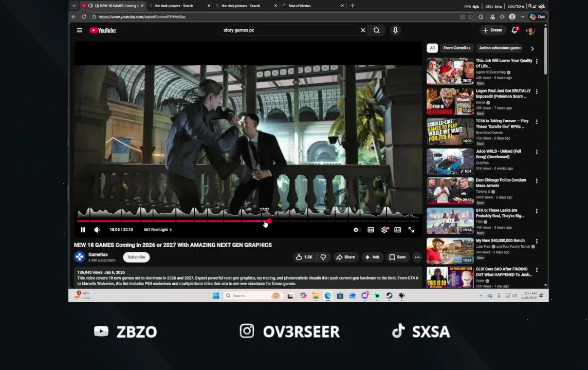Open browser settings and more menu

pos(522,17)
